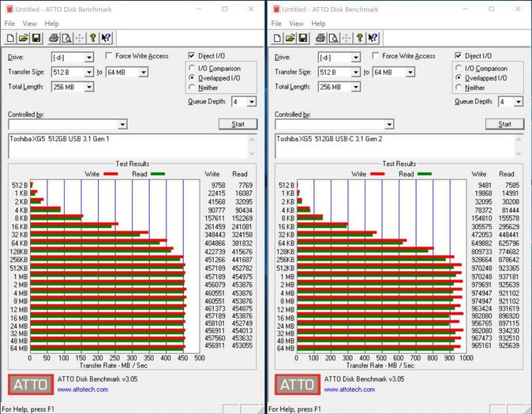Open Queue Depth dropdown in right window
The width and height of the screenshot is (532, 414).
tap(518, 102)
